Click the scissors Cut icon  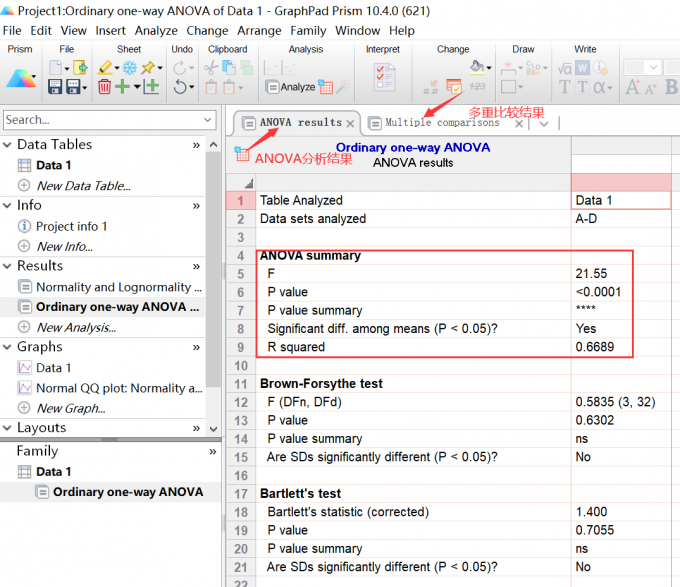211,68
